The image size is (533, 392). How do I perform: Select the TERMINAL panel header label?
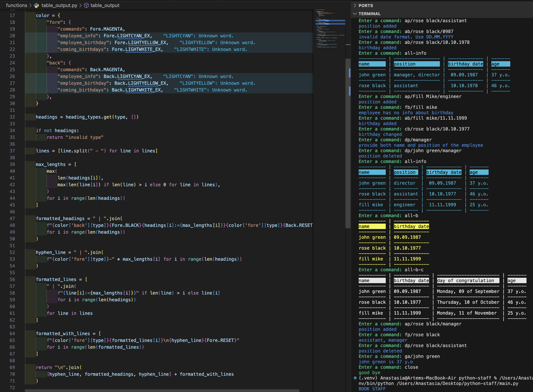pos(369,14)
